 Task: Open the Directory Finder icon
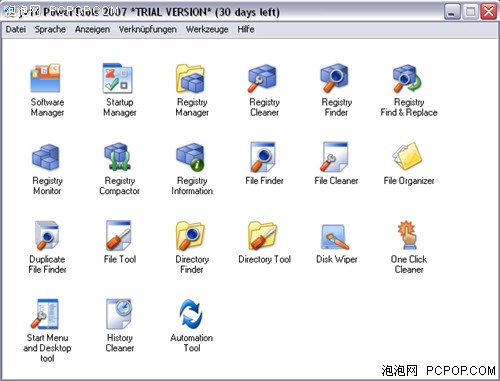(190, 236)
